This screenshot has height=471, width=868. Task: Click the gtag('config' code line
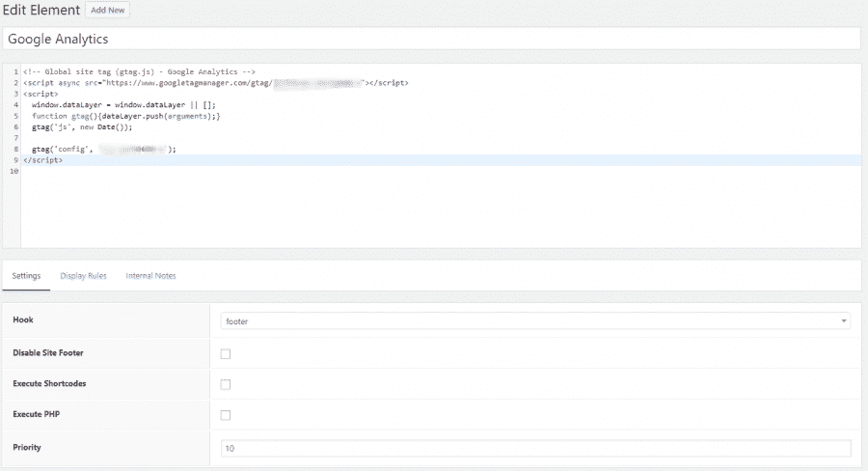[103, 149]
